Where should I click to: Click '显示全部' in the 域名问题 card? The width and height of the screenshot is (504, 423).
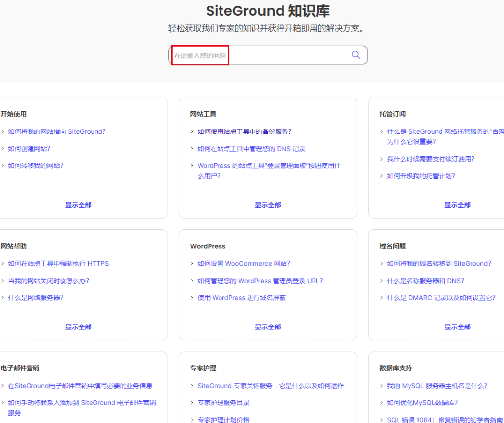coord(457,326)
